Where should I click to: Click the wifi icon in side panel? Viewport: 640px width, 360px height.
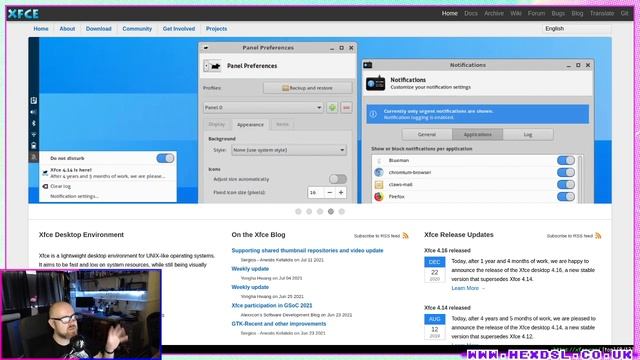pos(34,134)
